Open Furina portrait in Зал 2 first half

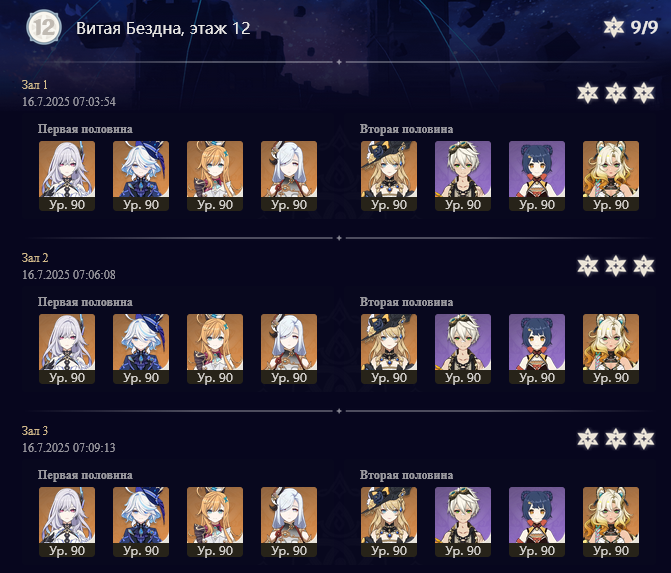141,349
